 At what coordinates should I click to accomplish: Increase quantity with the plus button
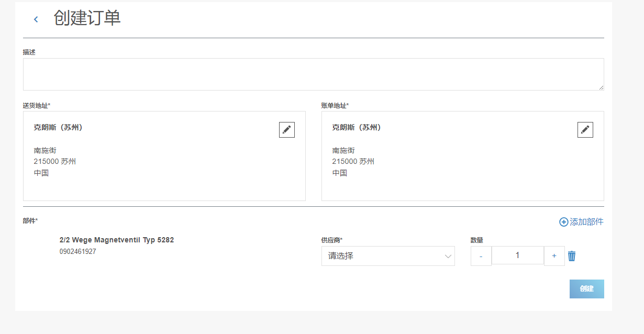[554, 256]
